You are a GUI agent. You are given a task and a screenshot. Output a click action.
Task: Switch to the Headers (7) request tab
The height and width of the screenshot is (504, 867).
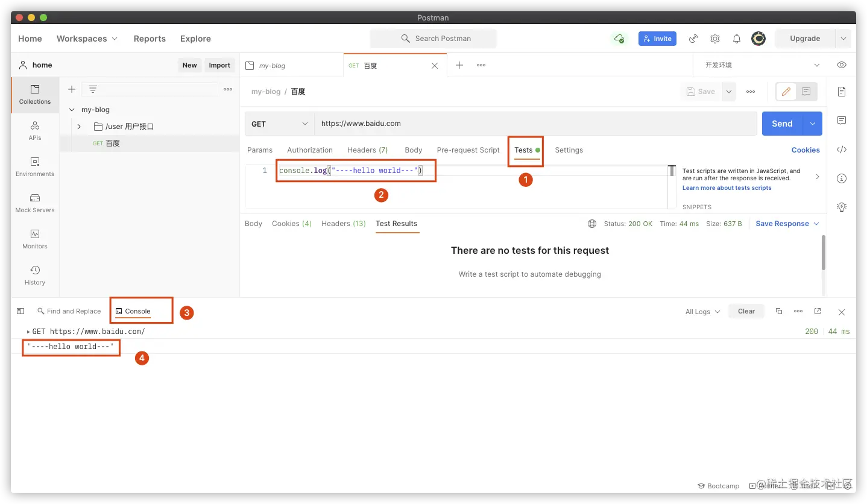pos(367,150)
